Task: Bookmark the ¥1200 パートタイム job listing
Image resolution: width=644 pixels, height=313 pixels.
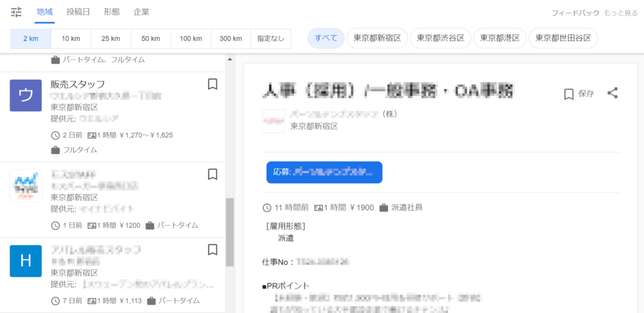Action: click(x=213, y=174)
